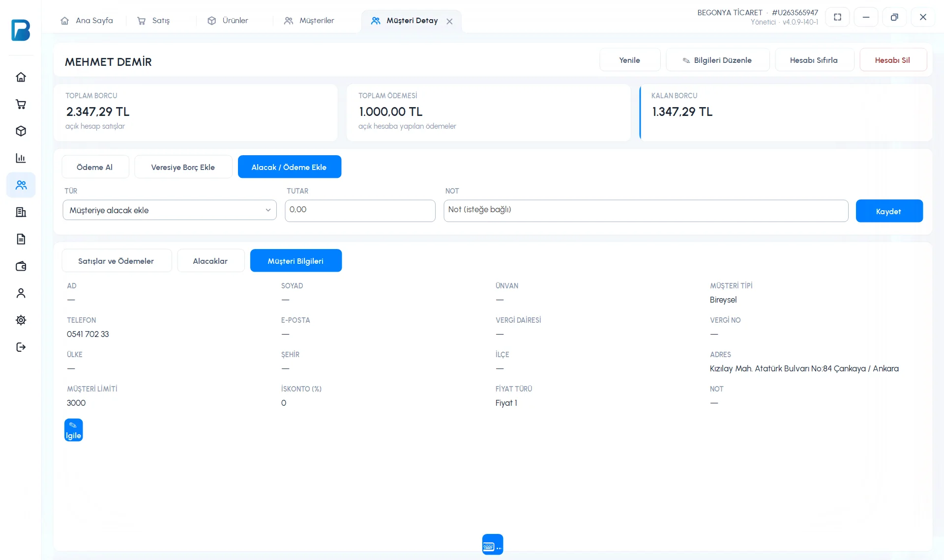Open Alacaklar tab

[x=210, y=261]
